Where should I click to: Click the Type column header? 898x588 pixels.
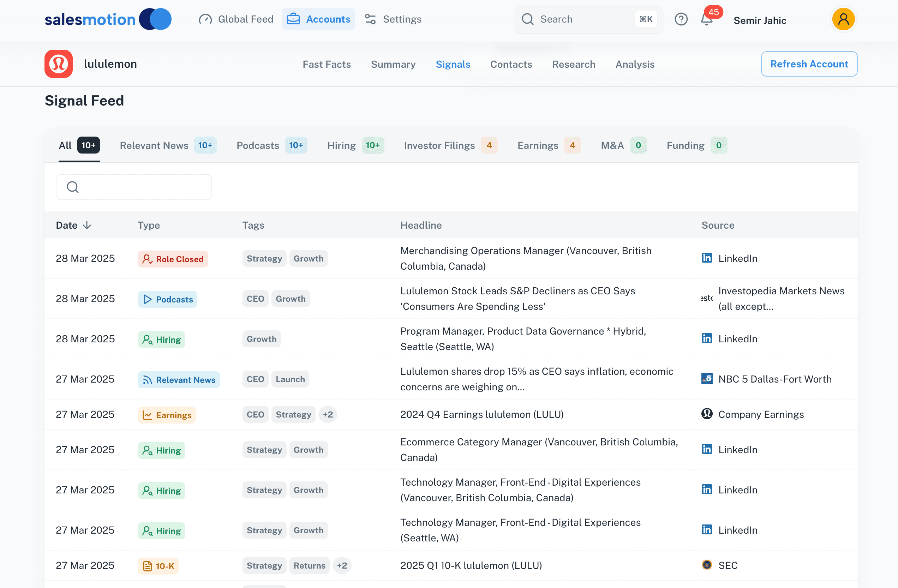point(149,225)
